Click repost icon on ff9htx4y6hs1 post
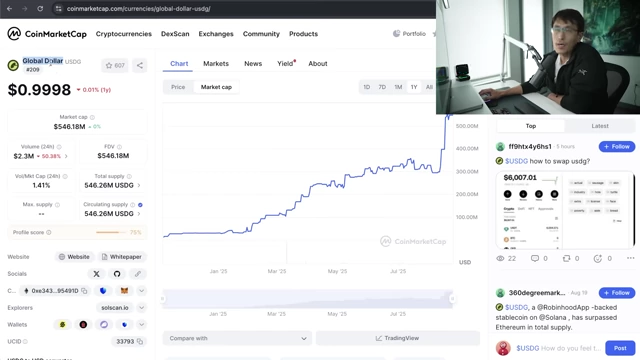The height and width of the screenshot is (360, 640). click(x=566, y=258)
